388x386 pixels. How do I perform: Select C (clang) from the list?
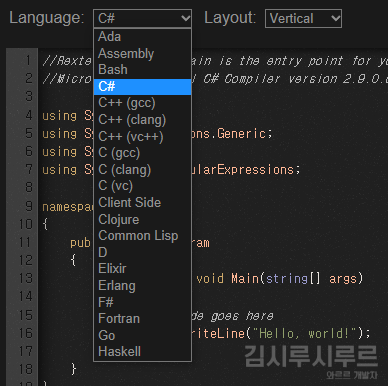point(142,170)
